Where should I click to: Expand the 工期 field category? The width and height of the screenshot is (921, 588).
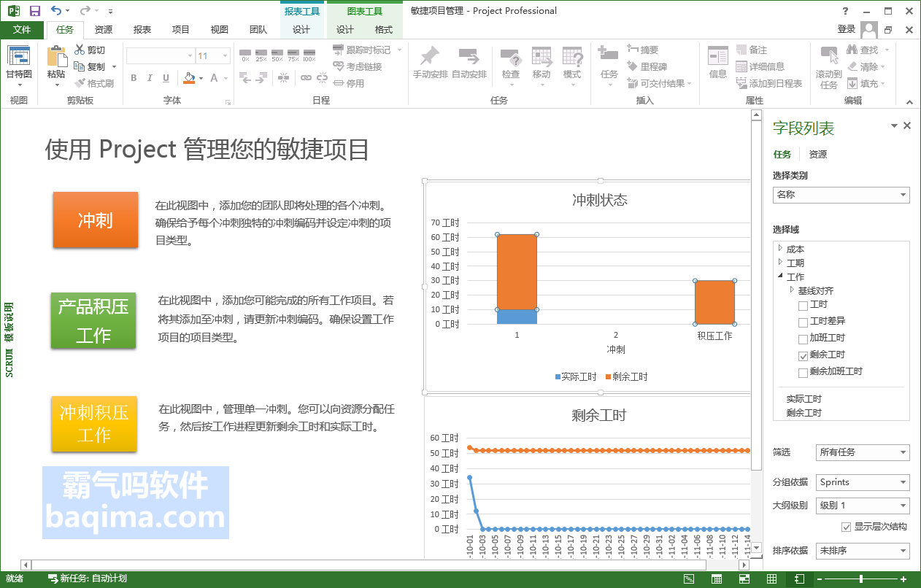pos(780,263)
